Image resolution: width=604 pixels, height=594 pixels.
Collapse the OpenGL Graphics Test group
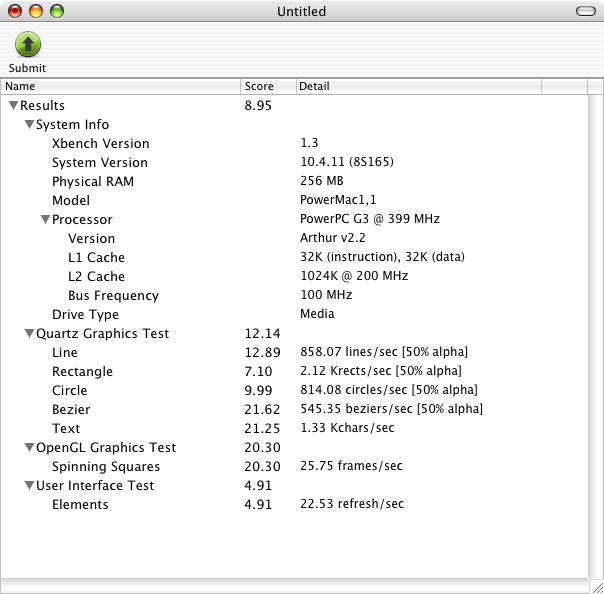[29, 448]
